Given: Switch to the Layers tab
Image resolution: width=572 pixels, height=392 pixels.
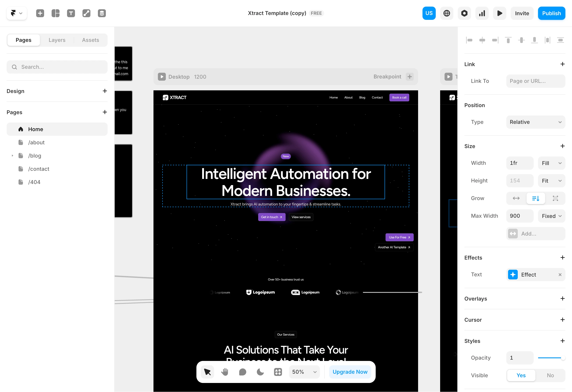Looking at the screenshot, I should (x=57, y=40).
